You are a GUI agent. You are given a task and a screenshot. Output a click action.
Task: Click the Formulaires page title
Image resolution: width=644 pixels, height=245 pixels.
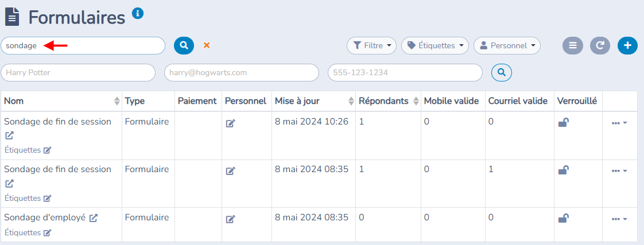(77, 18)
